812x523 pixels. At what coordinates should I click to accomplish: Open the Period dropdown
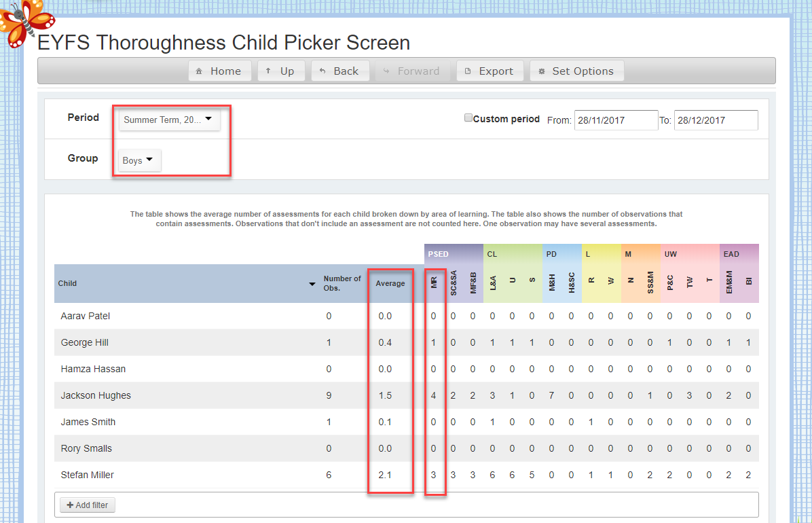click(x=168, y=120)
